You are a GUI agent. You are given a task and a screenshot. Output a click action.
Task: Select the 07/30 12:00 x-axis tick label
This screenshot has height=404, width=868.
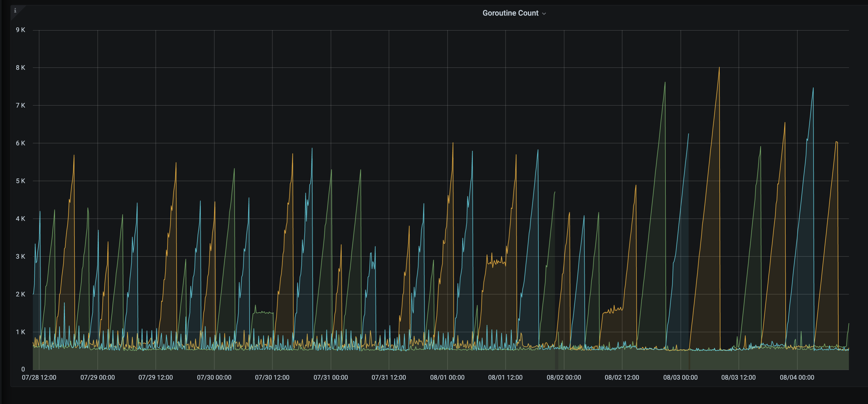tap(272, 377)
